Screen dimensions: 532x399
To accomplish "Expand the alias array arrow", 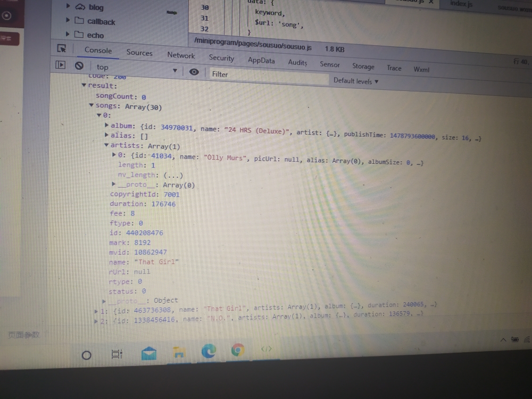I will (x=106, y=135).
